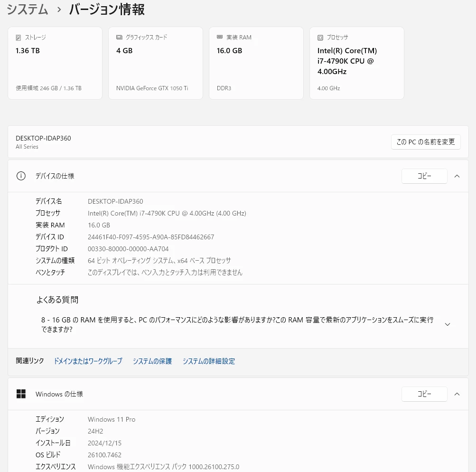The height and width of the screenshot is (472, 476).
Task: Open システムの保護 link
Action: pyautogui.click(x=152, y=361)
